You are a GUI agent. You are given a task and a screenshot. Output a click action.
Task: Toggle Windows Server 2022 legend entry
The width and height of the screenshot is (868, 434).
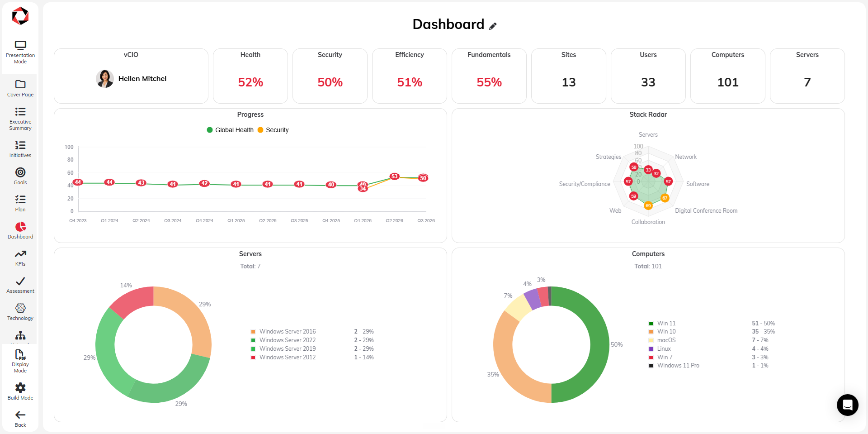(283, 340)
